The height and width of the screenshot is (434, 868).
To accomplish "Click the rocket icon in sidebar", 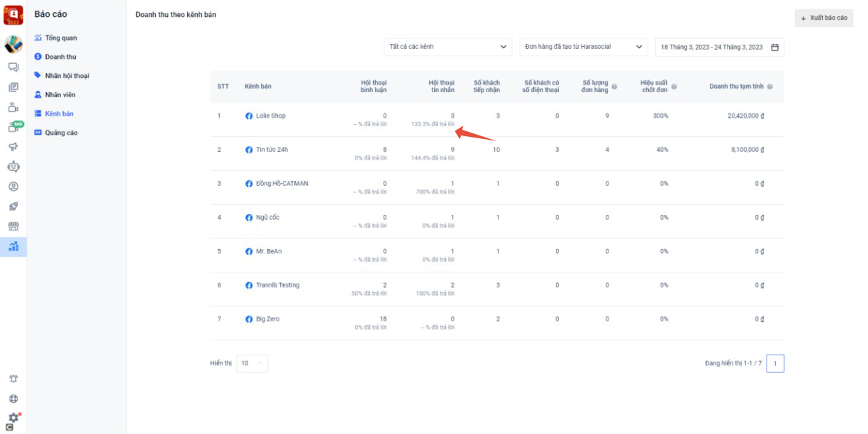I will click(13, 206).
